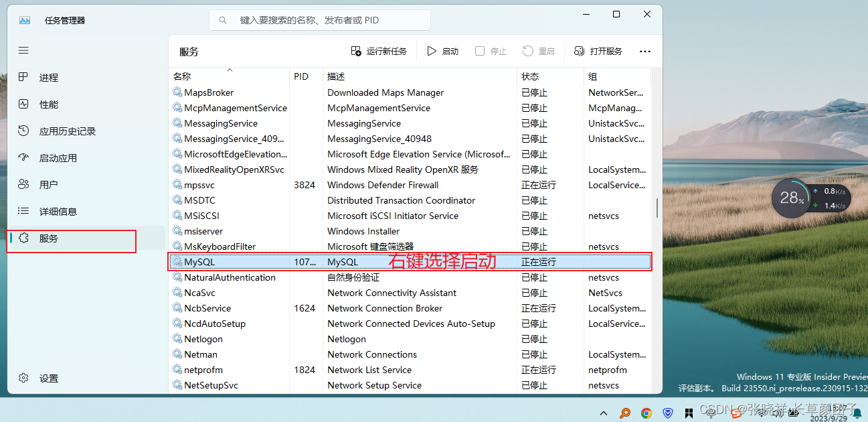Click 'Distributed Transaction Coordinator' description

[x=401, y=200]
